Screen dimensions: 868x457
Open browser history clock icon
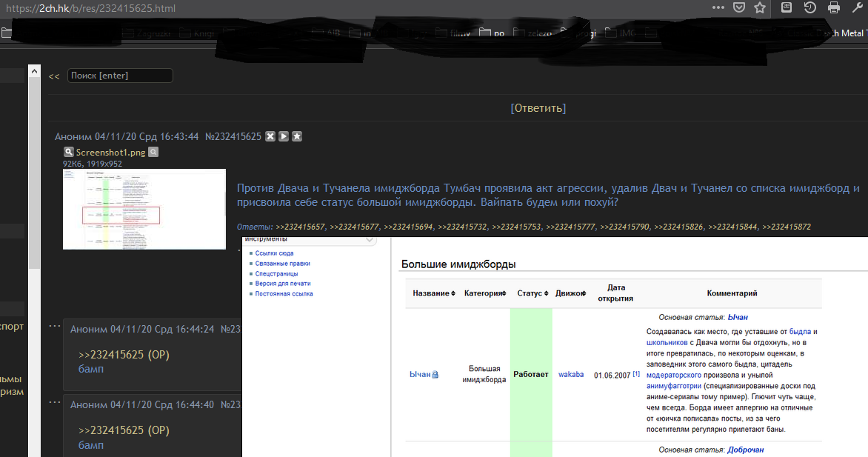(x=810, y=8)
